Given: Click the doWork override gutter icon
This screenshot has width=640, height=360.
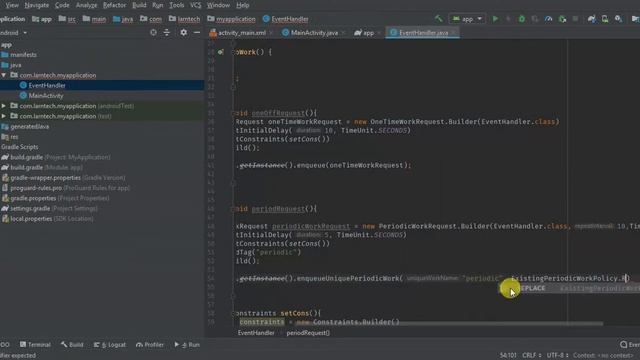Looking at the screenshot, I should (x=220, y=52).
